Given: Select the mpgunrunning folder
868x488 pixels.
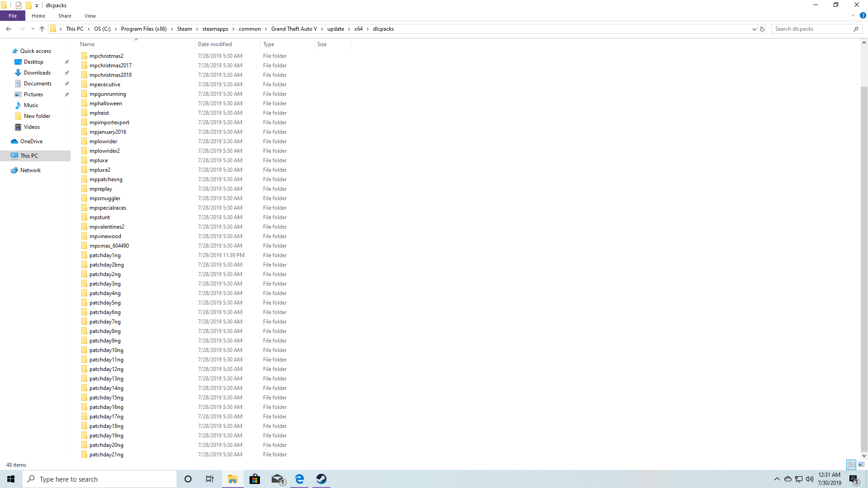Looking at the screenshot, I should pos(108,94).
